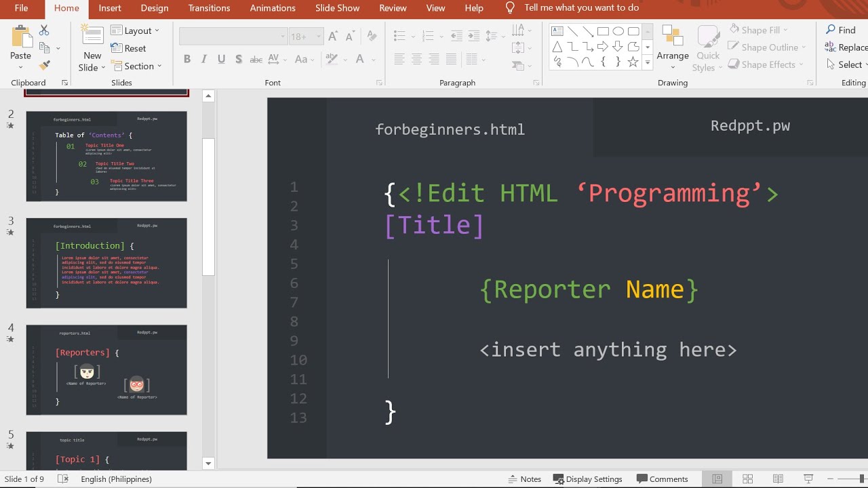
Task: Toggle Strikethrough formatting
Action: click(256, 60)
